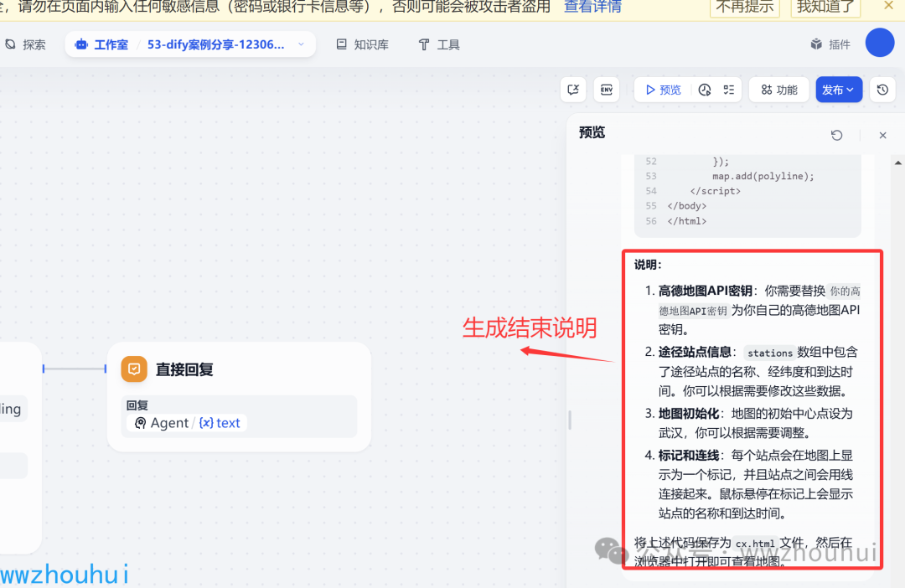Click the scroll-up arrow of the preview scrollbar
Viewport: 905px width, 588px height.
pyautogui.click(x=898, y=162)
